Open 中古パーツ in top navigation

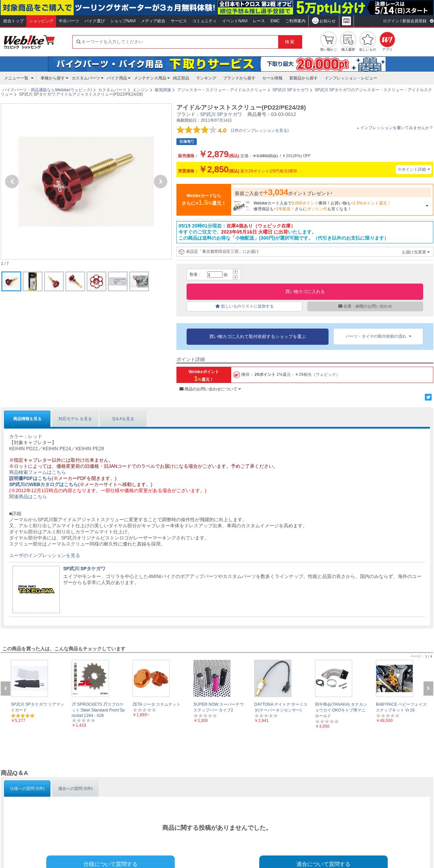(69, 21)
